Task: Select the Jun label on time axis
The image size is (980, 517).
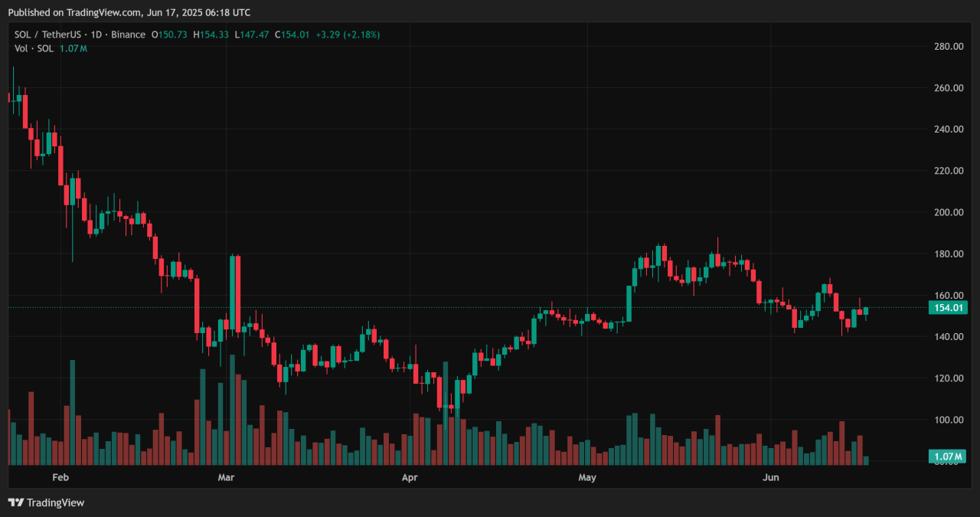Action: pos(771,478)
